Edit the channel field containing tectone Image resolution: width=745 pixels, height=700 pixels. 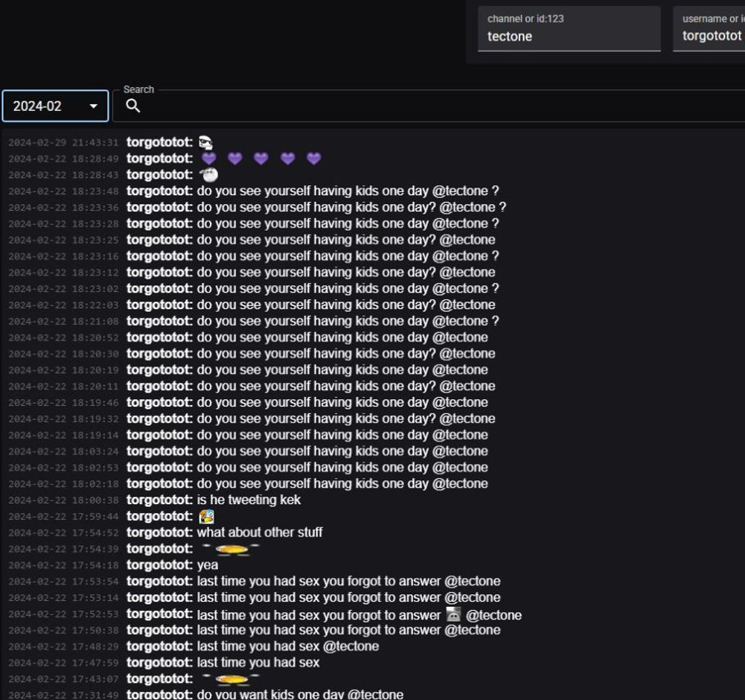(x=569, y=29)
